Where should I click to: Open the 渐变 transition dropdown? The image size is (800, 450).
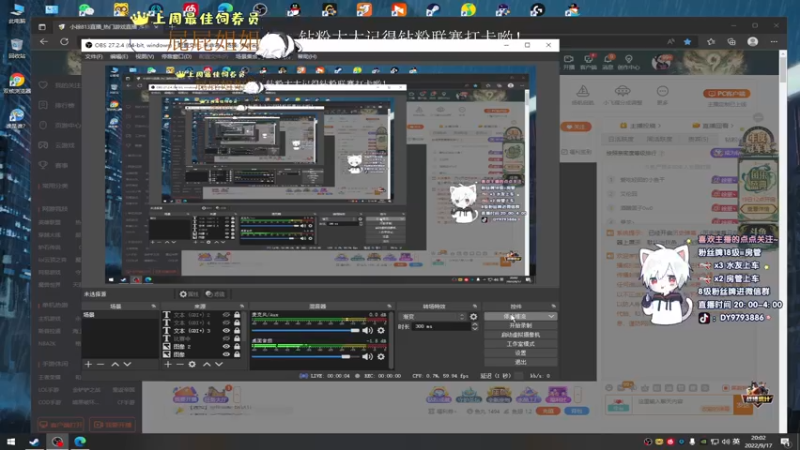tap(432, 317)
